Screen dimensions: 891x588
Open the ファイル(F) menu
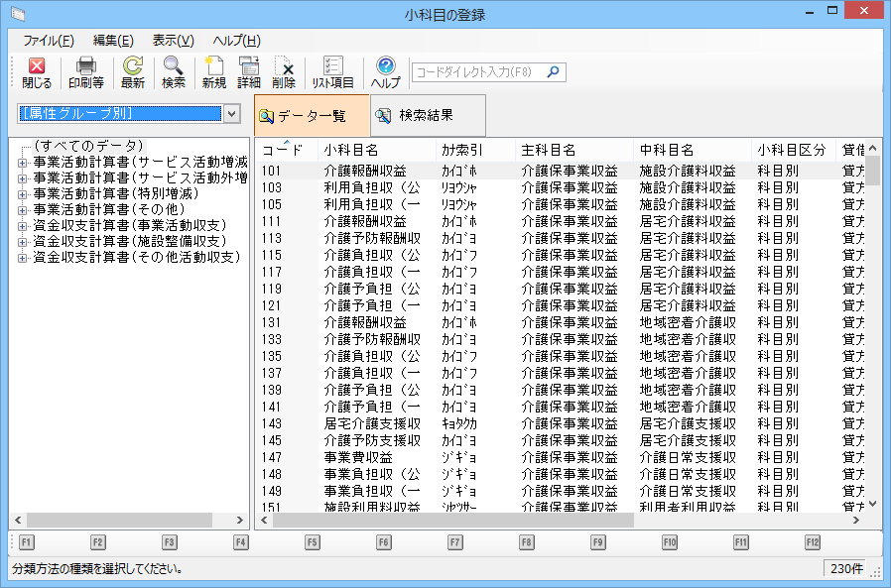click(x=48, y=41)
